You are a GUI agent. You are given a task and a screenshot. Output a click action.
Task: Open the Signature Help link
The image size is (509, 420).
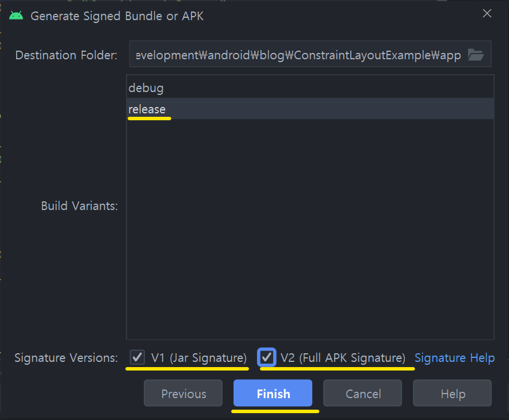coord(454,358)
